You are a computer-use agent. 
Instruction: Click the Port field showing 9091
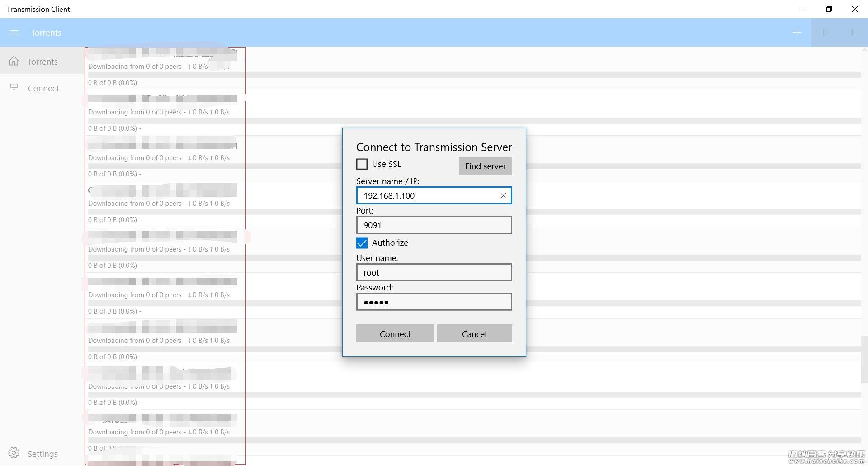434,225
